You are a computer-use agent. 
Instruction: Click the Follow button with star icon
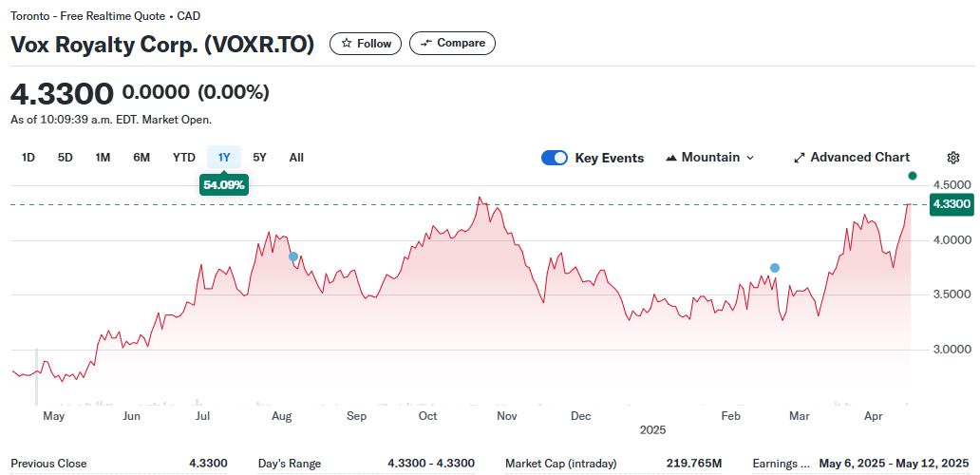coord(366,44)
